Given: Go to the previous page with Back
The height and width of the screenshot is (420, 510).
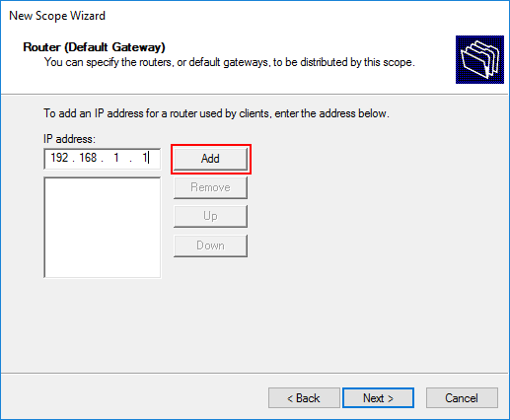Looking at the screenshot, I should 304,398.
